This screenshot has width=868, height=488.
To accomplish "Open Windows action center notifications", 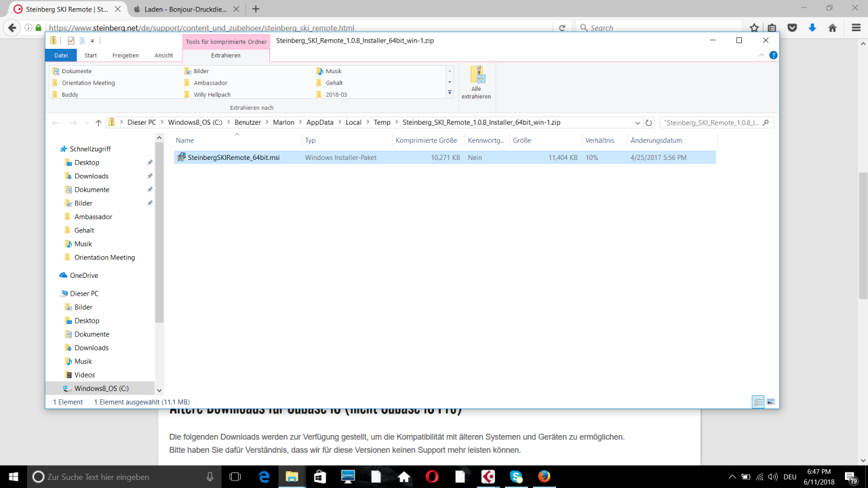I will coord(852,476).
